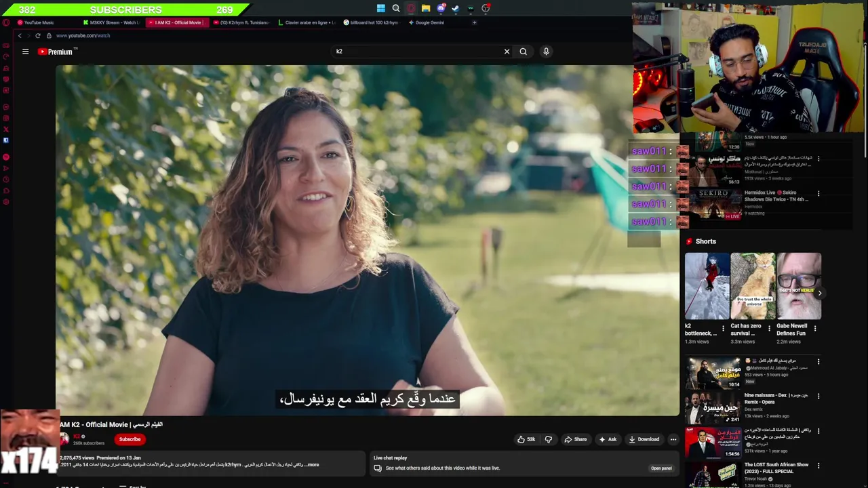Start voice search with microphone

pyautogui.click(x=546, y=52)
